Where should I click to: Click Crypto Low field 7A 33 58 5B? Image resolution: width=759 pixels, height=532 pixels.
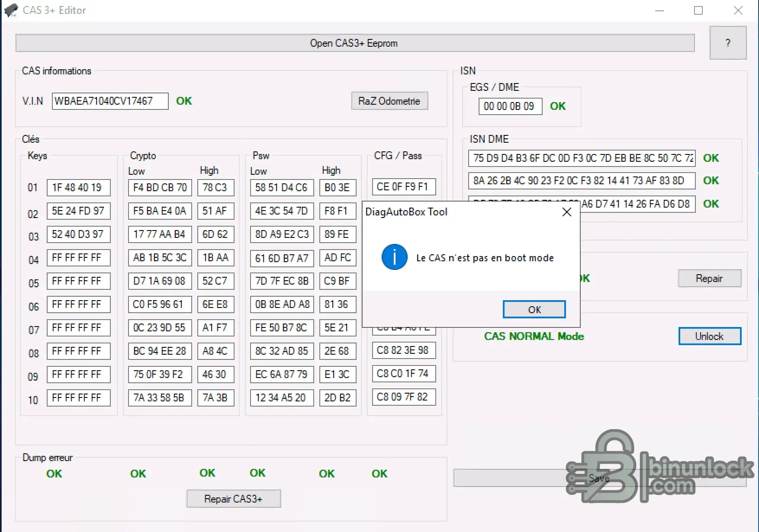coord(160,398)
